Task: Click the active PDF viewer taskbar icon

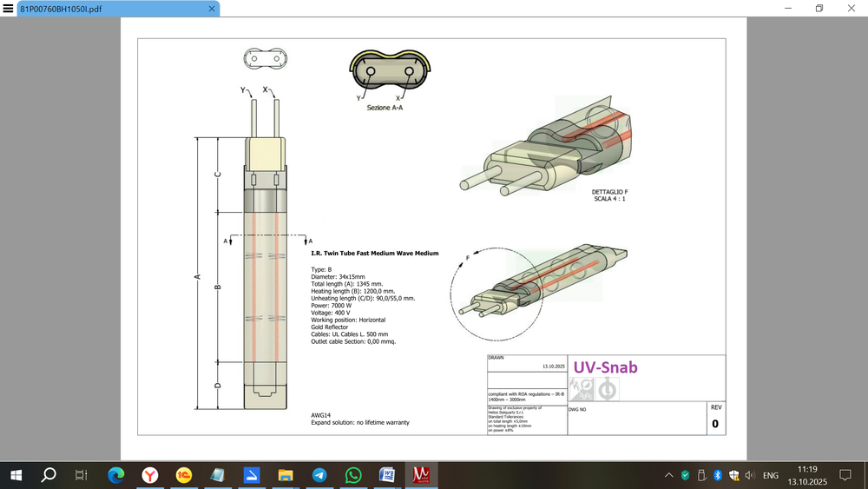Action: [x=422, y=474]
